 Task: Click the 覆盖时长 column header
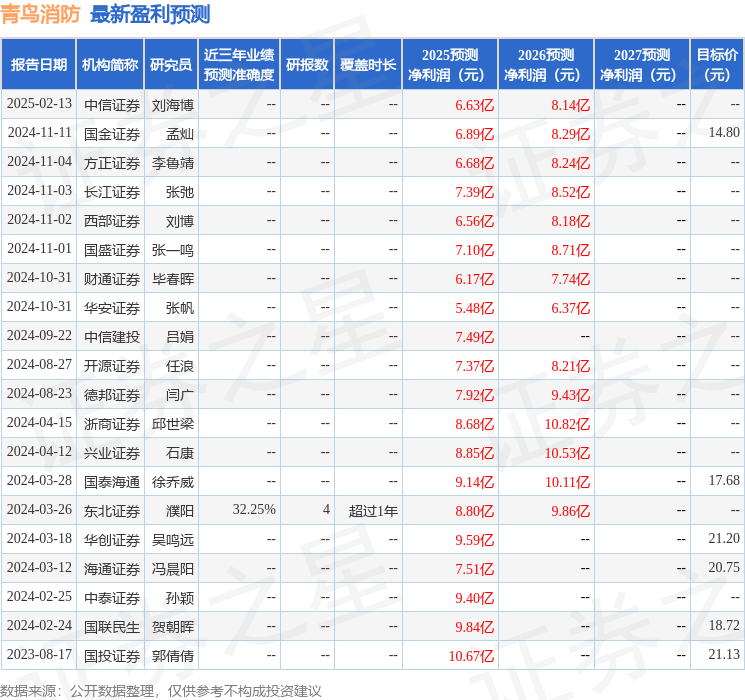click(x=368, y=65)
